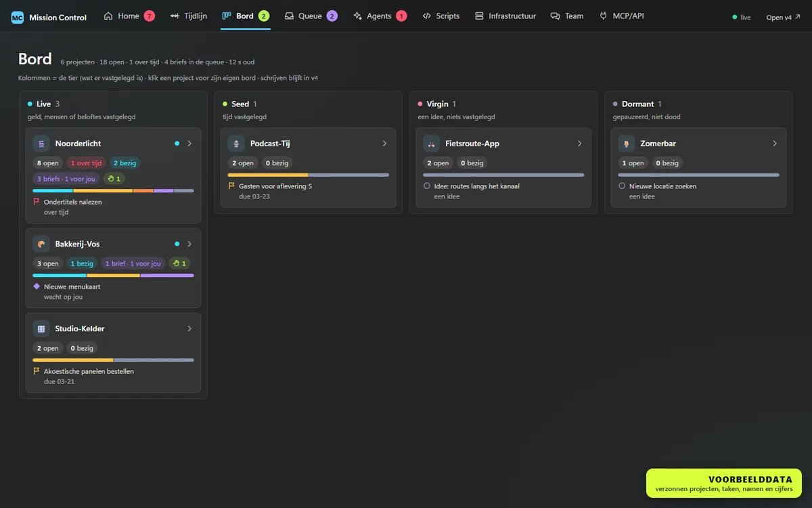812x508 pixels.
Task: Expand Bakkerij-Vos with its chevron arrow
Action: tap(189, 244)
